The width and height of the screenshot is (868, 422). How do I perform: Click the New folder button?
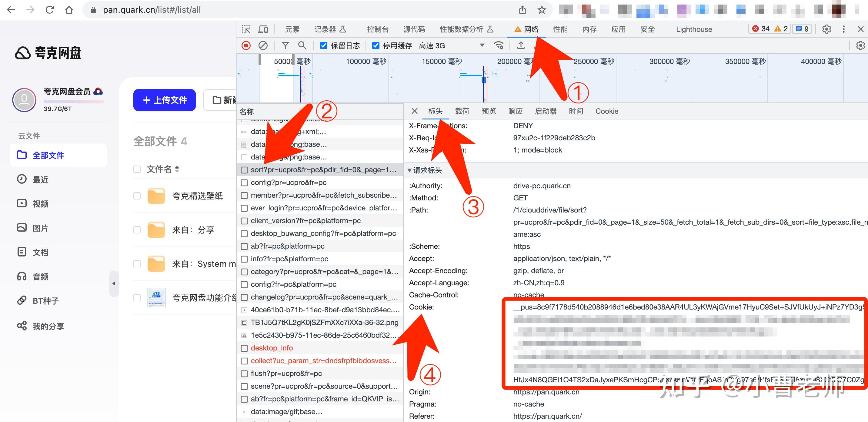(x=220, y=100)
